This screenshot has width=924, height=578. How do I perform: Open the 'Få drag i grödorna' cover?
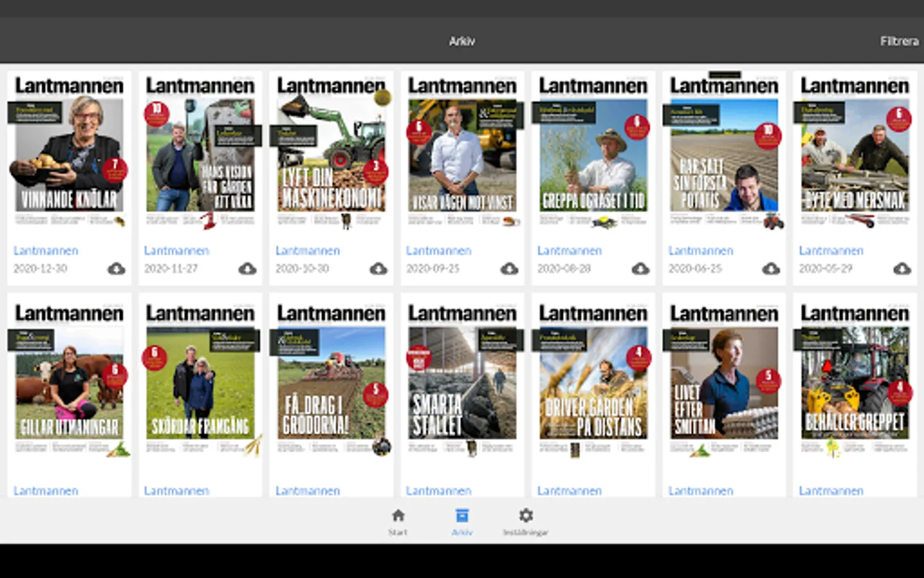(331, 380)
